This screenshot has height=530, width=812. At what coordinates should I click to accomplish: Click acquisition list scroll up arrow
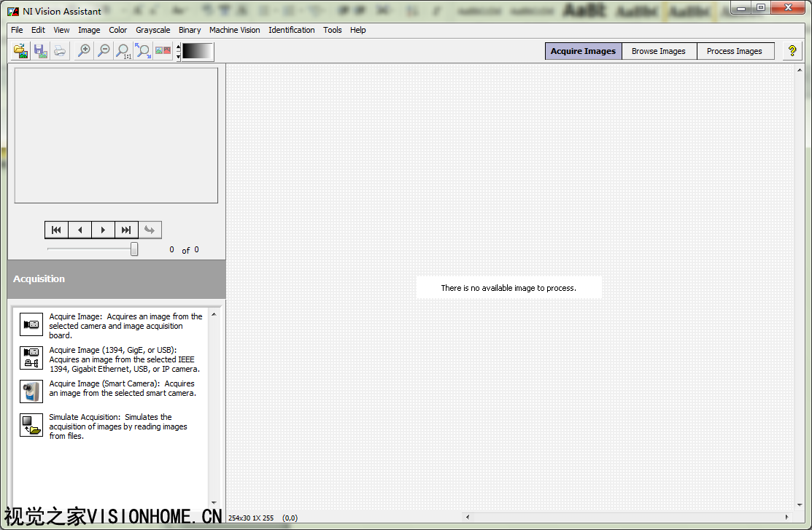[x=213, y=314]
